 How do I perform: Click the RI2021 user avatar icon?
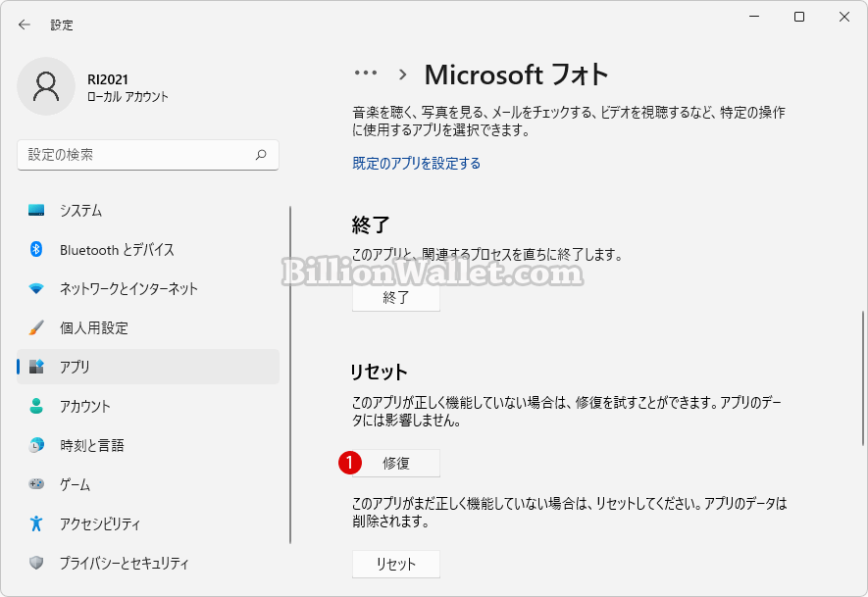coord(46,87)
